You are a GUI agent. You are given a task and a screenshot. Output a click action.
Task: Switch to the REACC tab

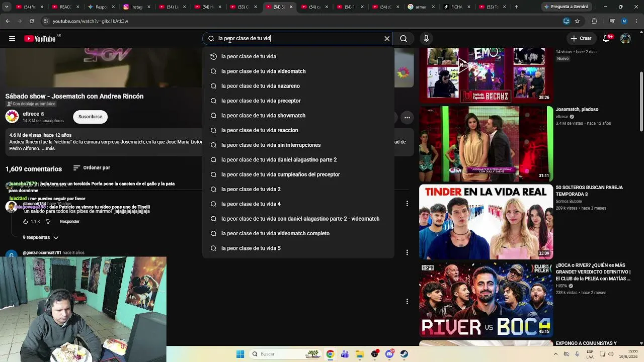tap(62, 7)
